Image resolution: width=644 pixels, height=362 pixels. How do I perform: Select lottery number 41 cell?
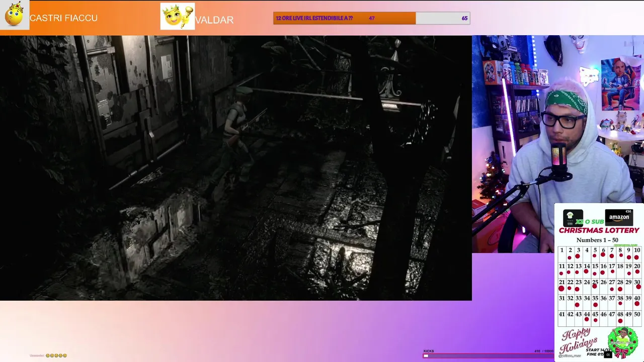coord(561,318)
